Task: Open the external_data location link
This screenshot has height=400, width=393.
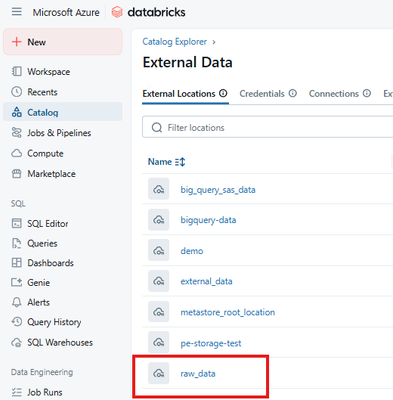Action: [x=206, y=281]
